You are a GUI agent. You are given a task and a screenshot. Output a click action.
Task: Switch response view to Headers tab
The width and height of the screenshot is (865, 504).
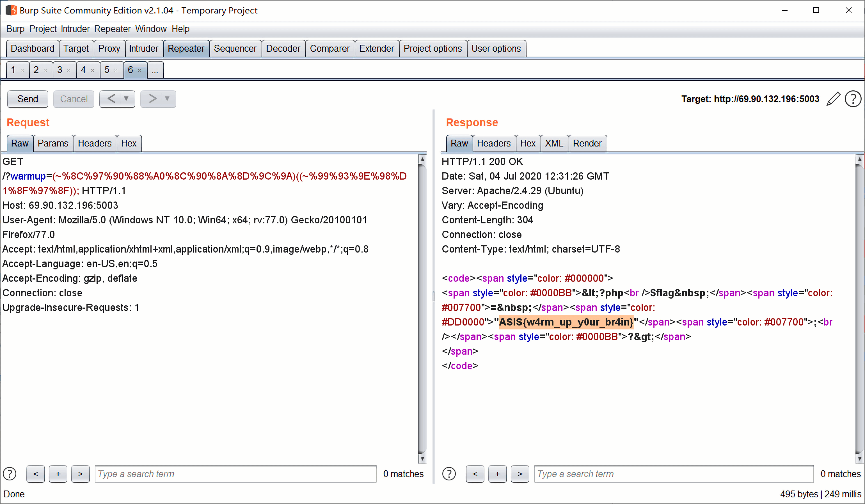point(494,143)
